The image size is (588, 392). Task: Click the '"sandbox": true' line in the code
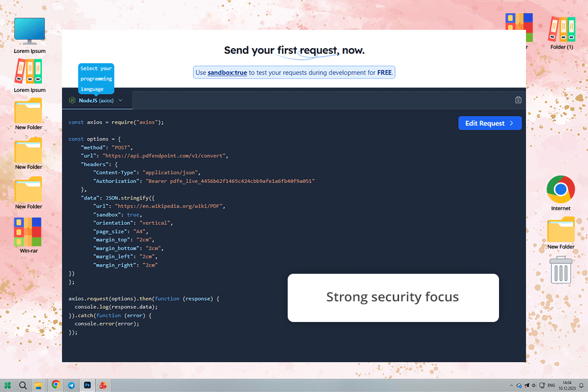pos(117,215)
